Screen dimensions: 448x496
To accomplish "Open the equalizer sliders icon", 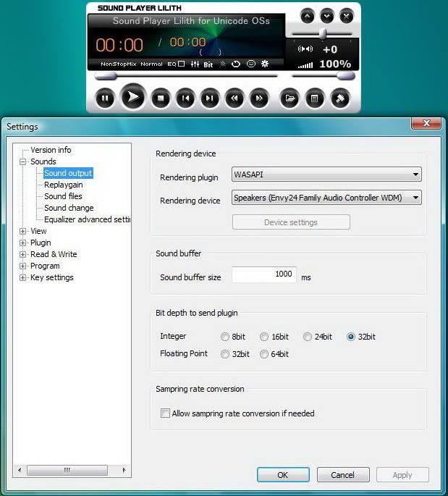I will pyautogui.click(x=195, y=64).
